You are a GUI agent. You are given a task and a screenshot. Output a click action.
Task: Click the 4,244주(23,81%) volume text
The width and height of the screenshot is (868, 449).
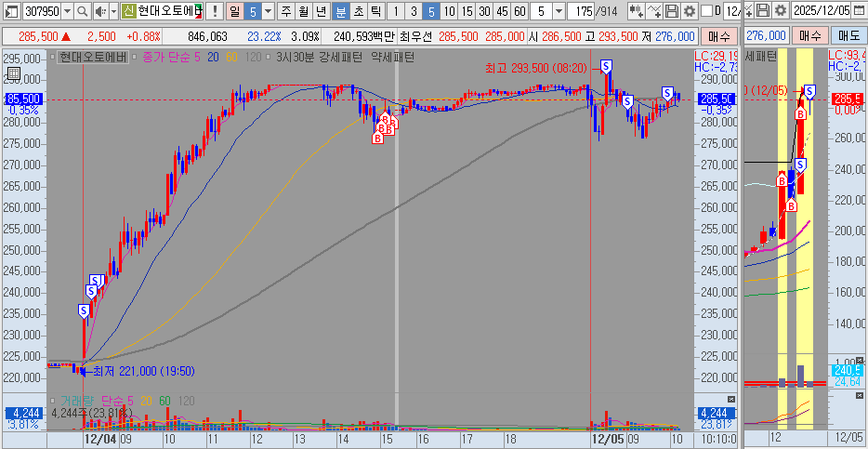tap(91, 412)
